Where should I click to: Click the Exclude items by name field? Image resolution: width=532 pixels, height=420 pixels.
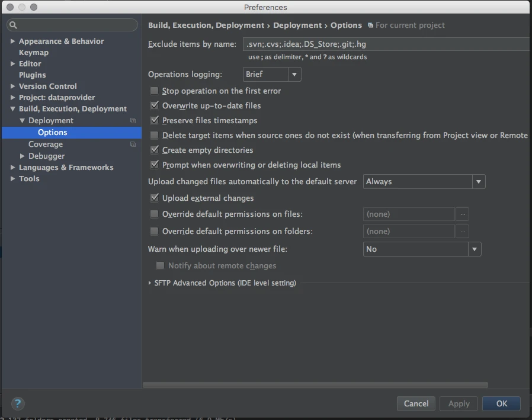[386, 44]
